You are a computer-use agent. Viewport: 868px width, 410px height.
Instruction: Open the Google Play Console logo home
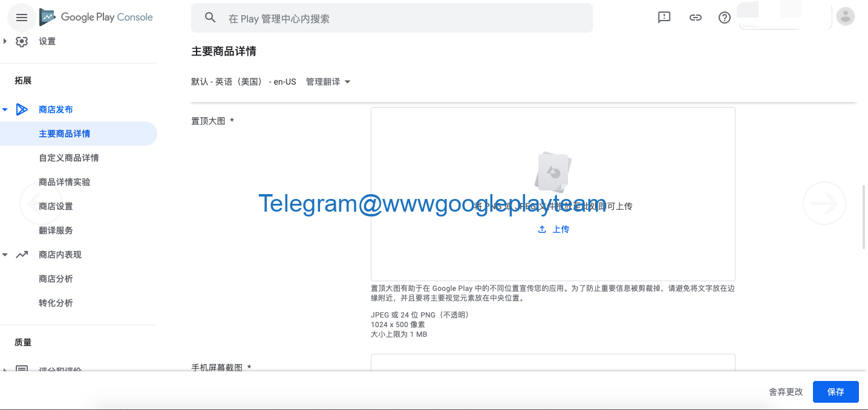[96, 18]
